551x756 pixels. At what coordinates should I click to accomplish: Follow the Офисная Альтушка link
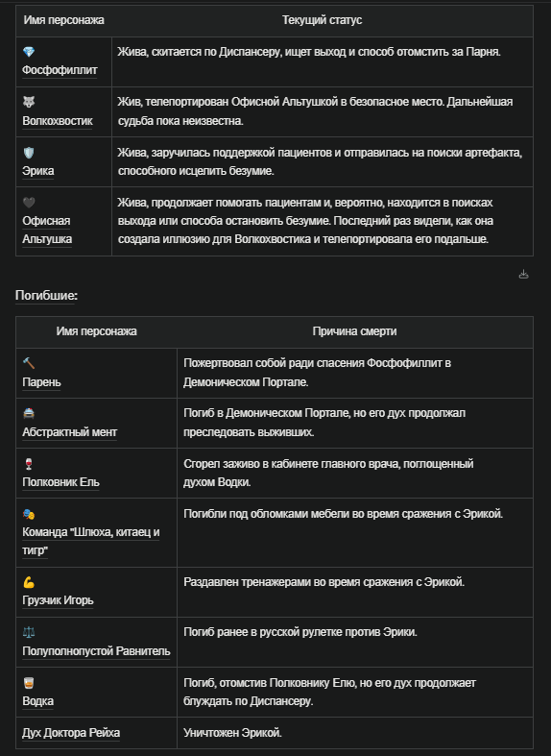pyautogui.click(x=47, y=230)
